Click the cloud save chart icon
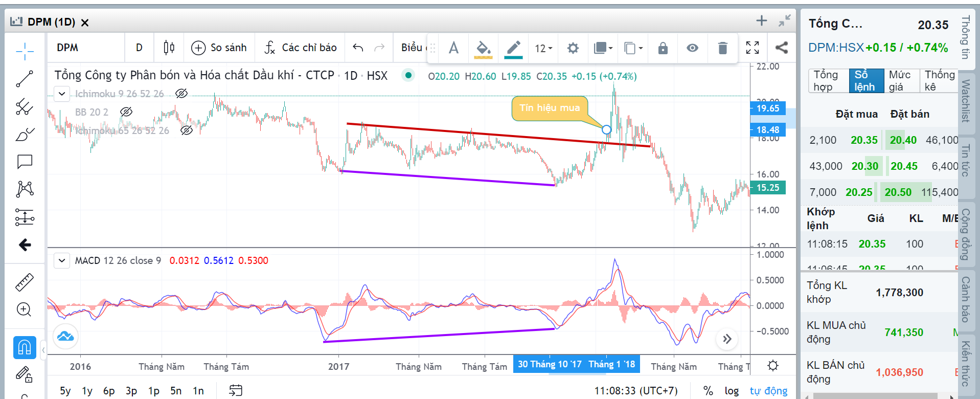 (65, 336)
